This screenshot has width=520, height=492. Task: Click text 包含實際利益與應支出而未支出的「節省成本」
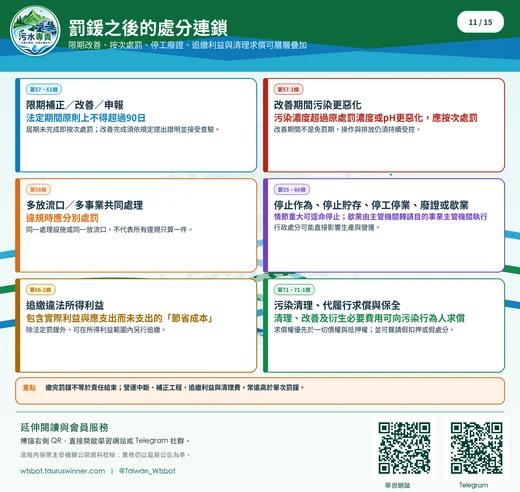tap(120, 318)
